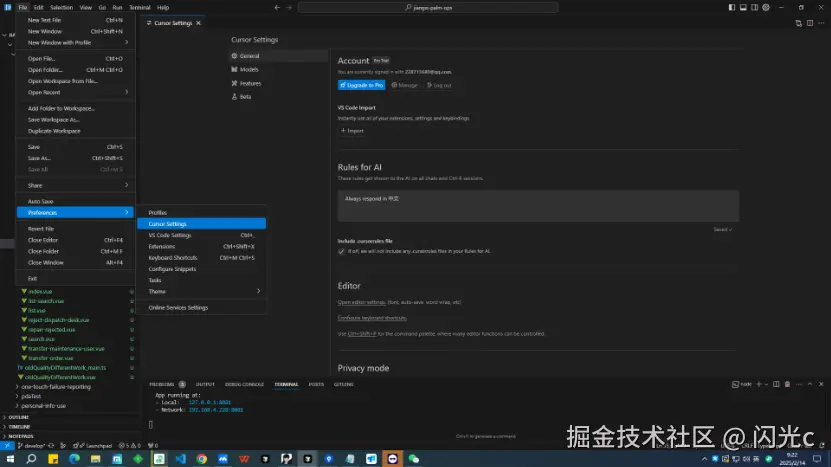Open settings gear icon in title bar
The height and width of the screenshot is (467, 831).
click(766, 7)
